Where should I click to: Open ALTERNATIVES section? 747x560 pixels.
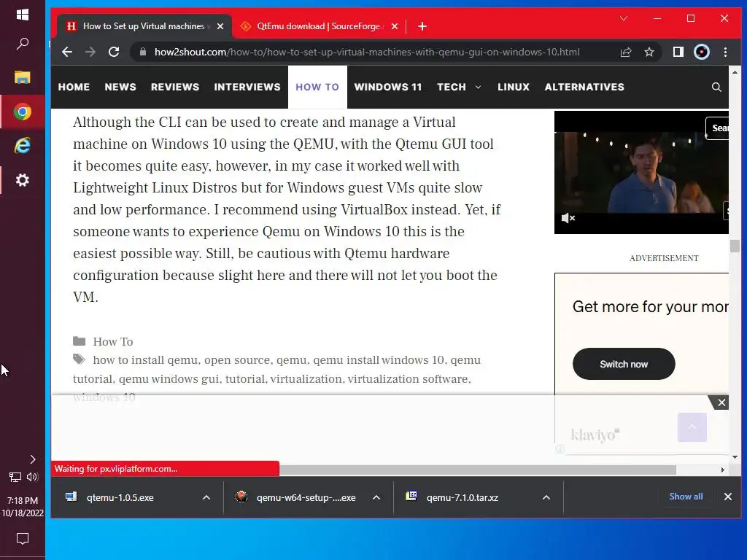584,87
